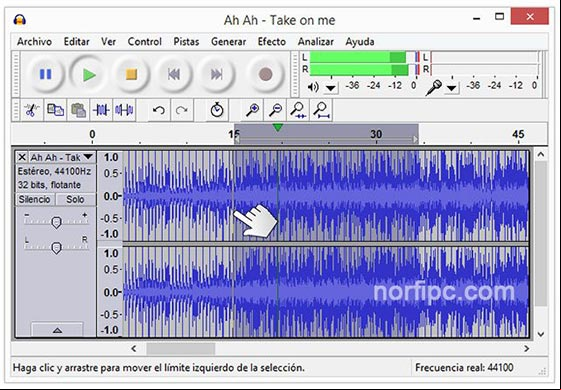The width and height of the screenshot is (561, 390).
Task: Click the 30 mark on the timeline ruler
Action: pyautogui.click(x=376, y=135)
